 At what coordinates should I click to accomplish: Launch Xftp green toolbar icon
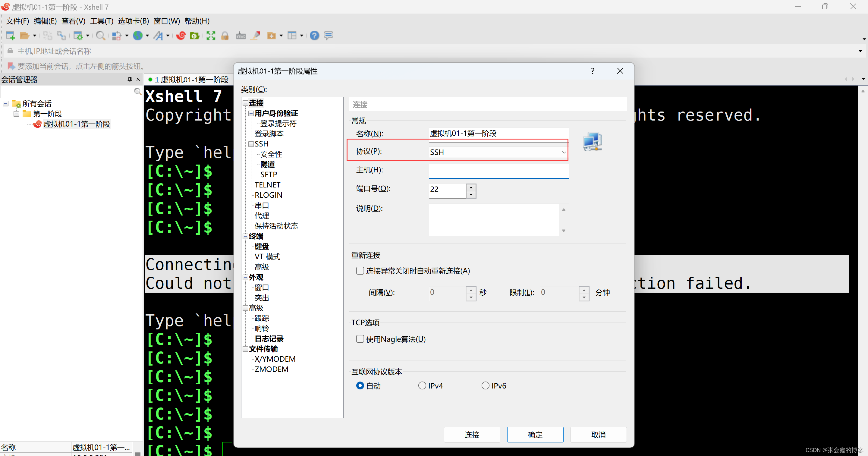(x=195, y=35)
